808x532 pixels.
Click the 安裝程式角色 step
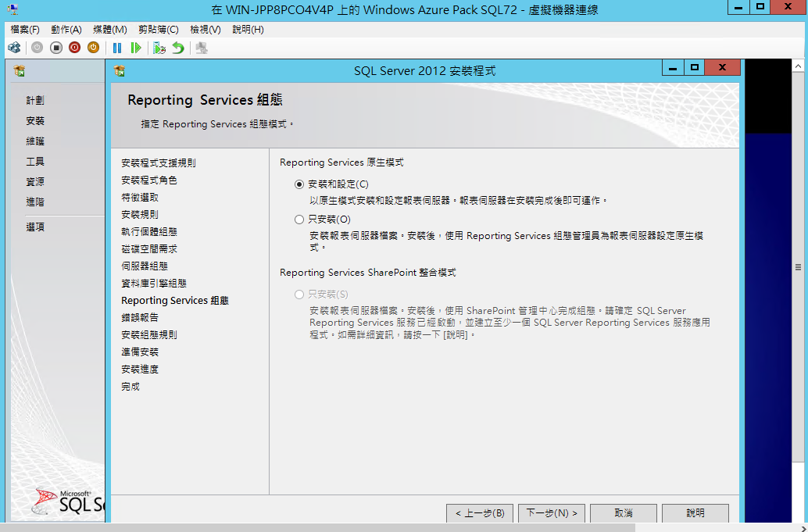(149, 180)
